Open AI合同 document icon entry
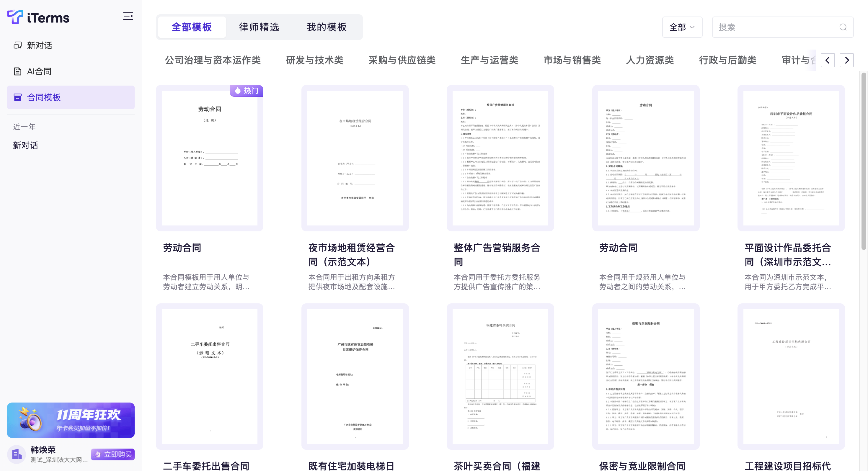 [x=17, y=71]
